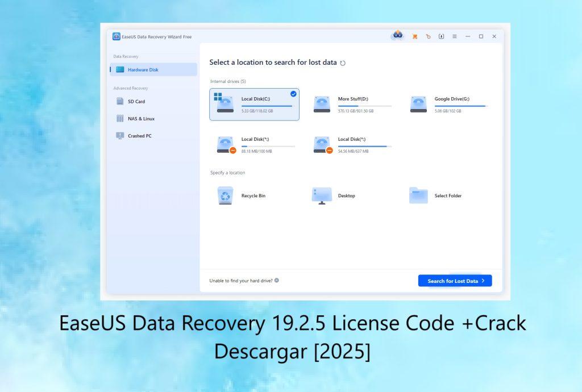The height and width of the screenshot is (392, 582).
Task: Click the orange key activation icon
Action: (x=428, y=36)
